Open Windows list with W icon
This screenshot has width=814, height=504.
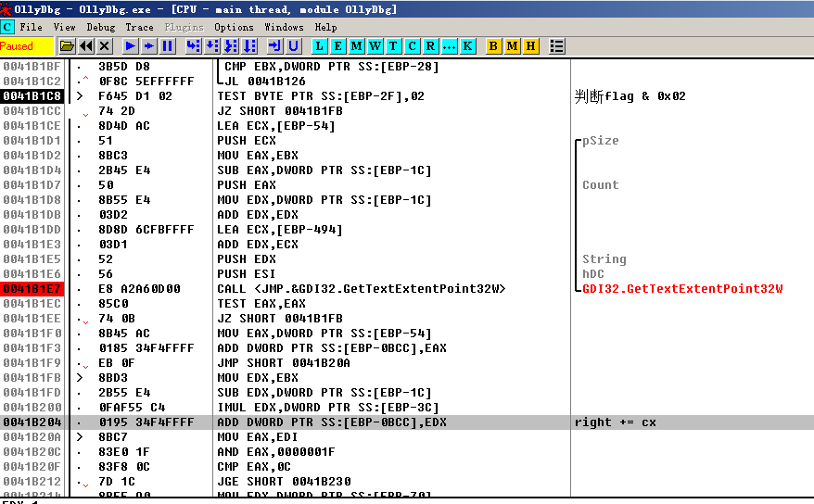coord(375,46)
